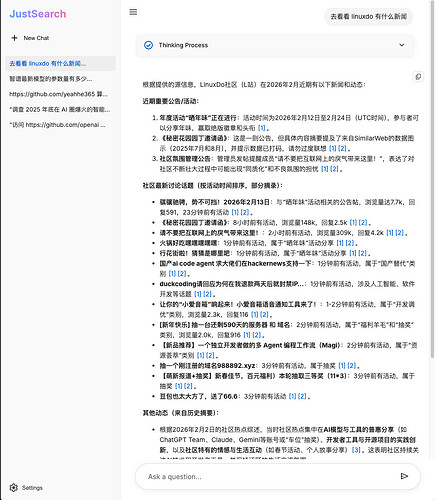The height and width of the screenshot is (500, 435).
Task: Click the vertical scrollbar of the answer
Action: coord(432,180)
